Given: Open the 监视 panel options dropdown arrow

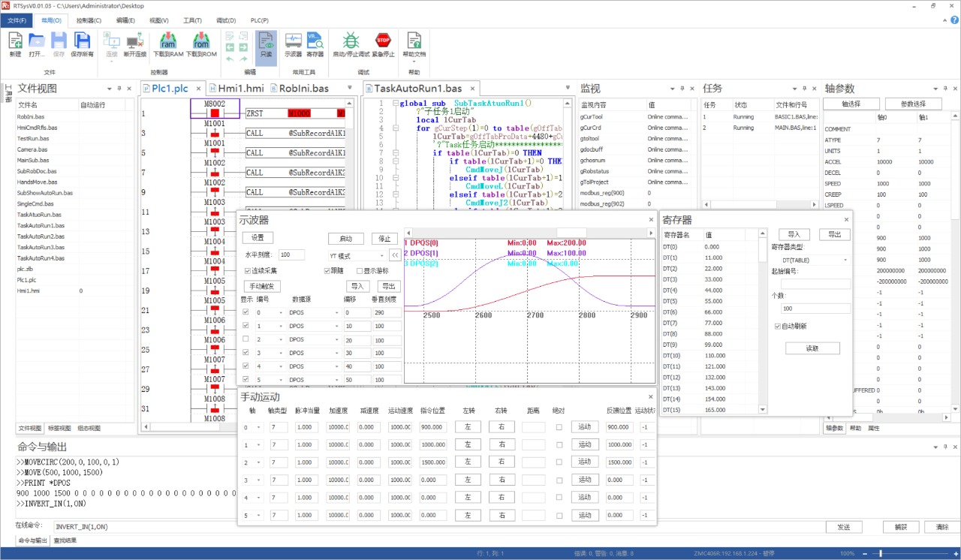Looking at the screenshot, I should 673,89.
